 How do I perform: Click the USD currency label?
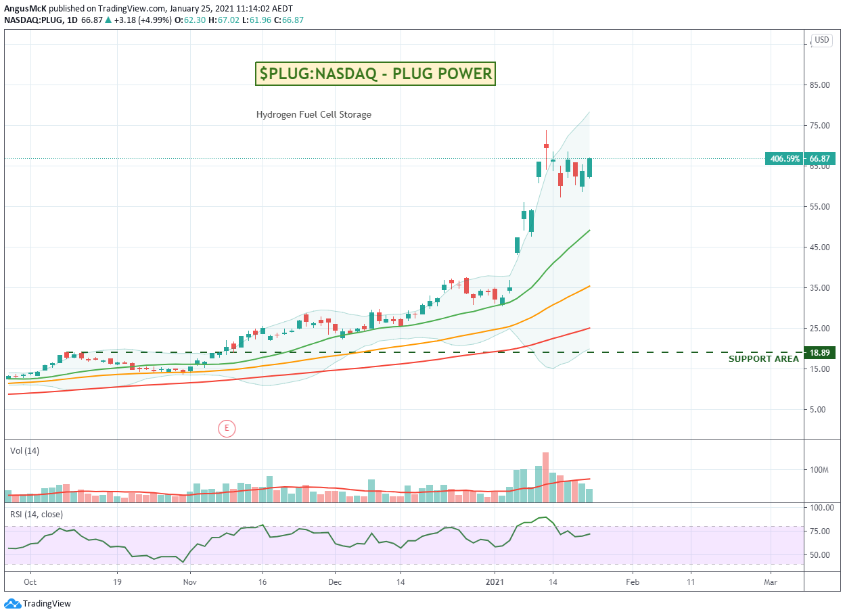point(822,40)
